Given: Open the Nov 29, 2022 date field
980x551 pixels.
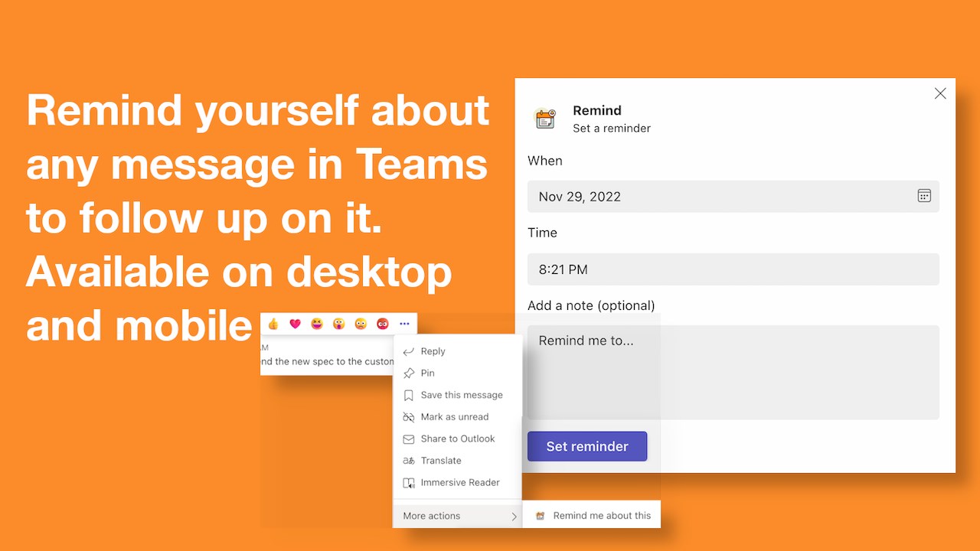Looking at the screenshot, I should pos(733,197).
